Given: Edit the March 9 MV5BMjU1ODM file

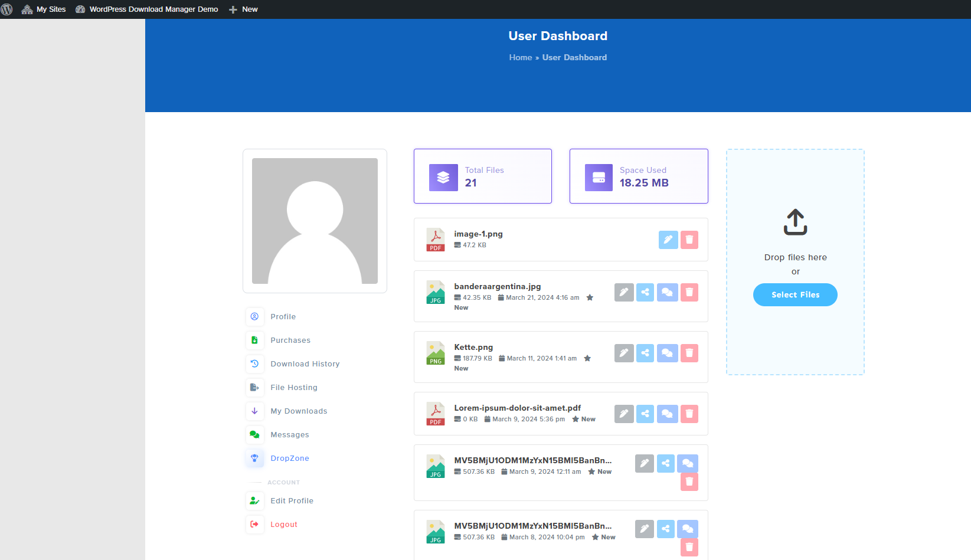Looking at the screenshot, I should click(645, 463).
